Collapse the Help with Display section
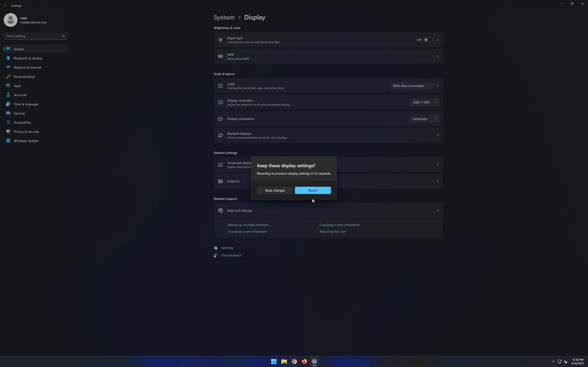This screenshot has height=367, width=588. (x=438, y=211)
